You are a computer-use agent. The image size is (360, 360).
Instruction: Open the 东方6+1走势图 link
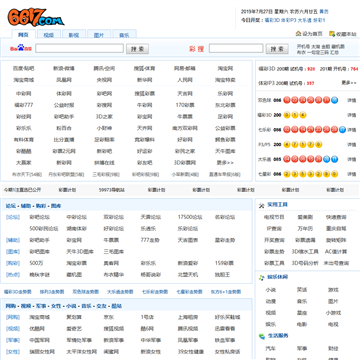(x=225, y=292)
